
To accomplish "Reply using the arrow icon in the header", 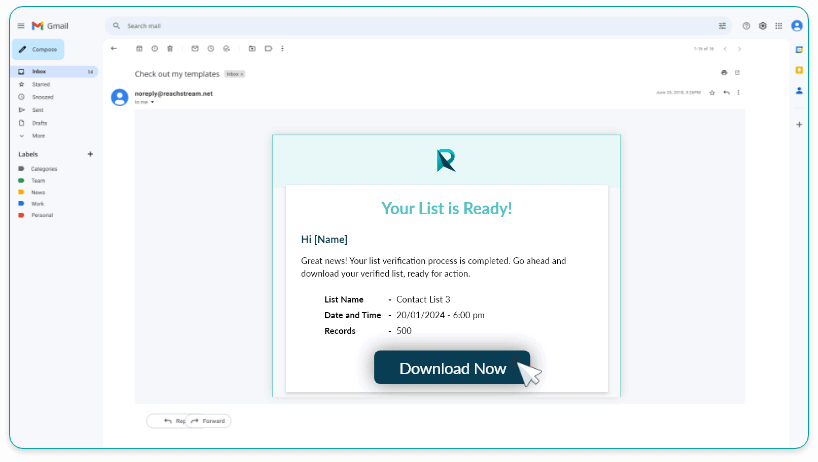I will 726,93.
